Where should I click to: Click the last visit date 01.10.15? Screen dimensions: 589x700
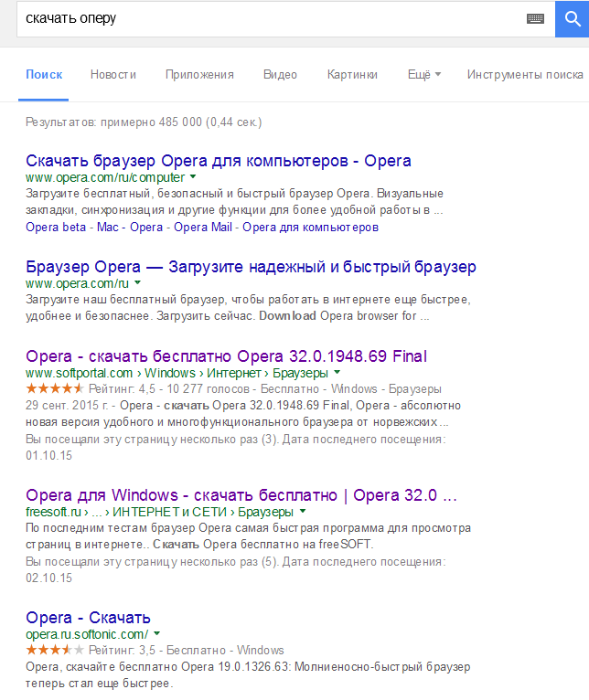pyautogui.click(x=48, y=455)
